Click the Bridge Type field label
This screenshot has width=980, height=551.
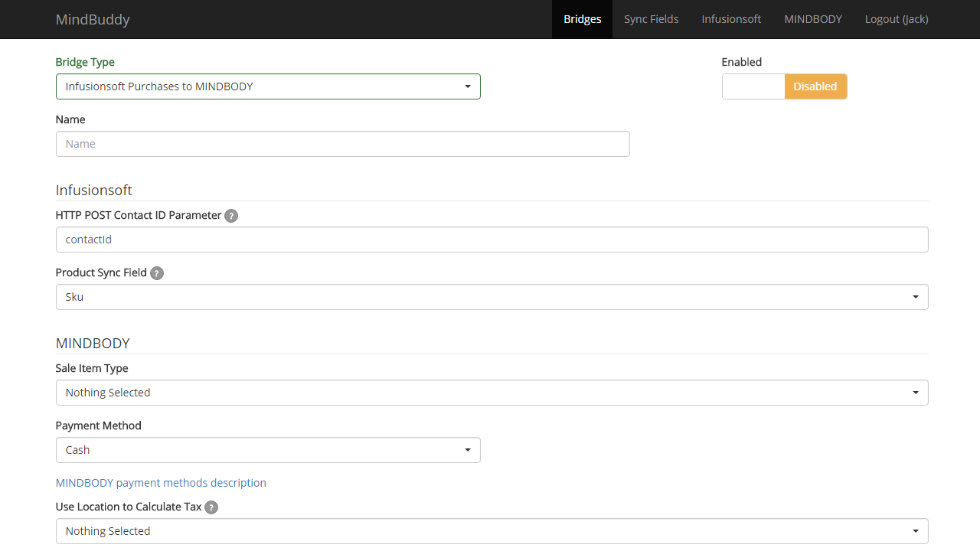(85, 62)
